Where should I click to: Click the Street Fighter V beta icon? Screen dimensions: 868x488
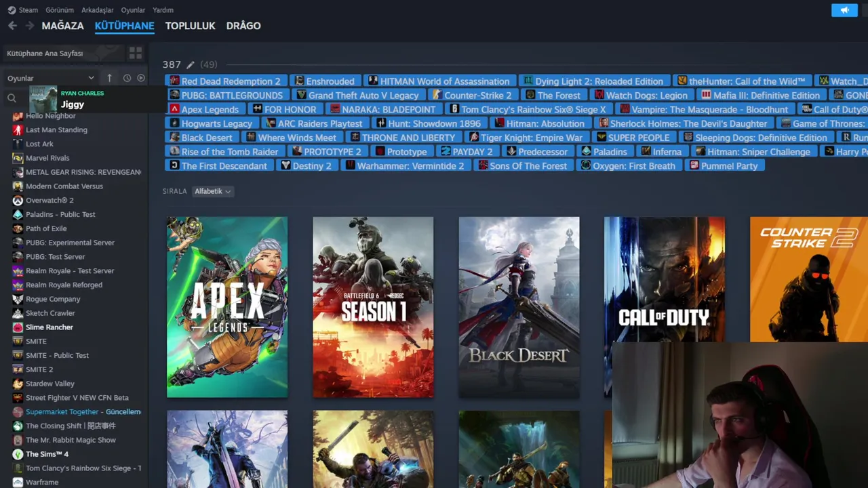click(x=18, y=398)
